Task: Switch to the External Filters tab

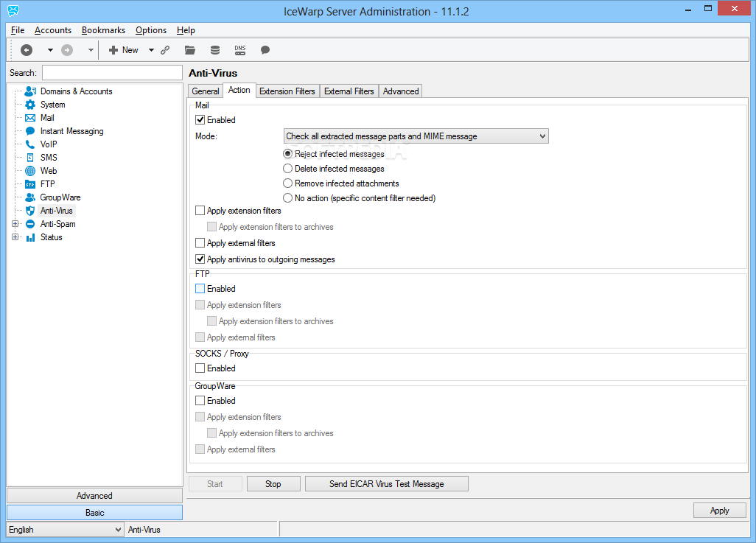Action: [349, 91]
